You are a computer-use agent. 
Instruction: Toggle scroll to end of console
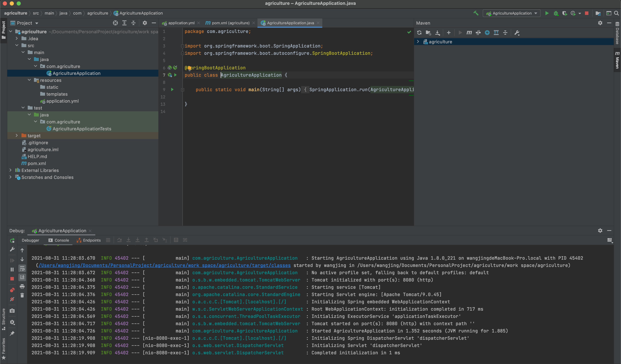click(22, 277)
